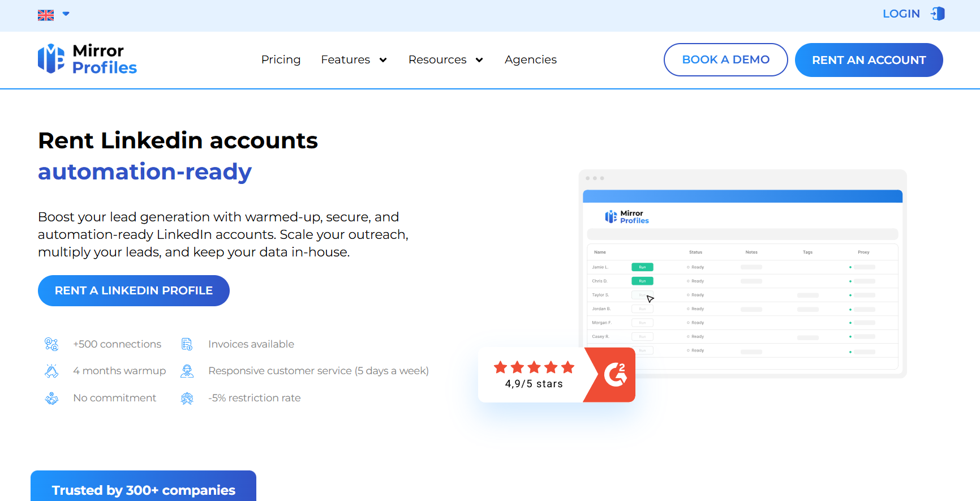
Task: Expand the Resources dropdown menu
Action: pyautogui.click(x=445, y=59)
